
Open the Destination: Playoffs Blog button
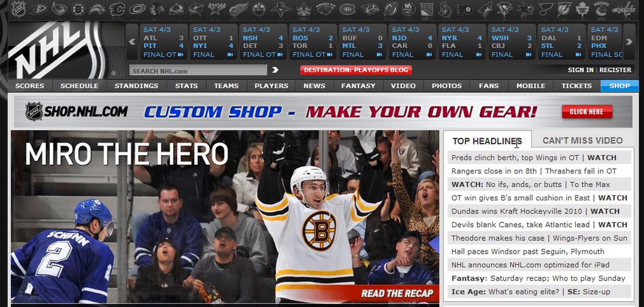click(356, 70)
